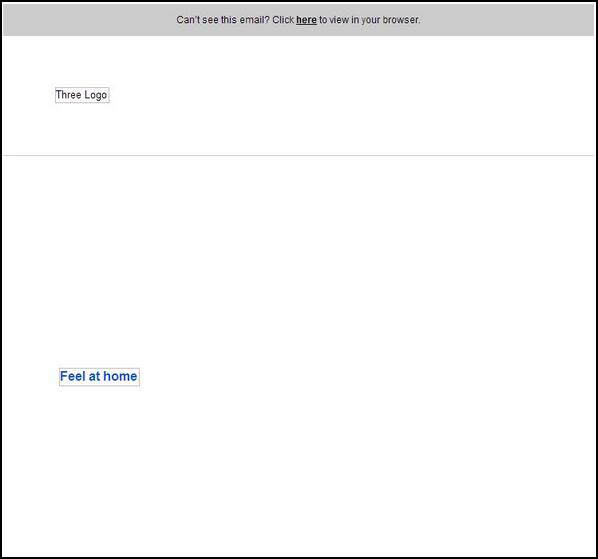Viewport: 598px width, 559px height.
Task: Click the gray banner right of the text
Action: pyautogui.click(x=507, y=20)
